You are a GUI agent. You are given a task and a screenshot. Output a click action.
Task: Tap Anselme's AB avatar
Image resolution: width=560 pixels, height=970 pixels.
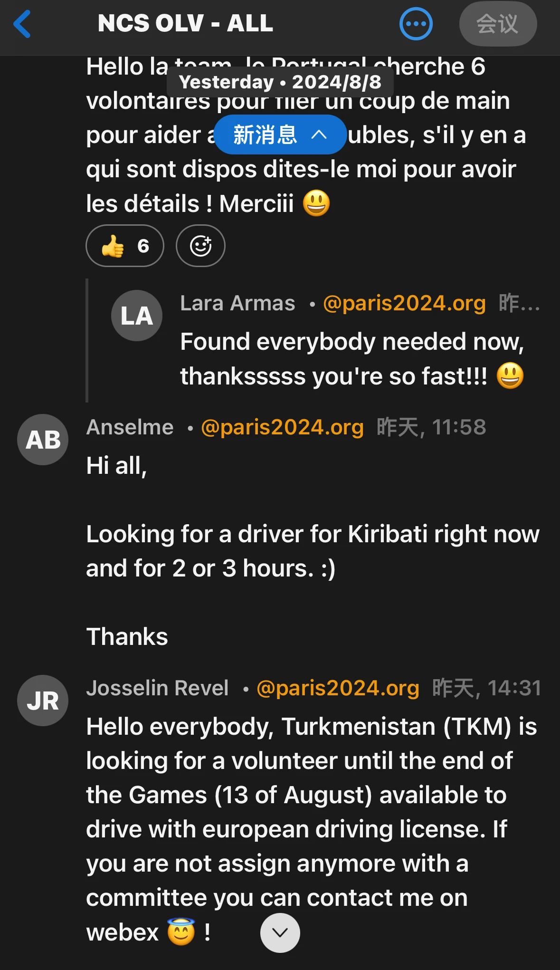43,440
